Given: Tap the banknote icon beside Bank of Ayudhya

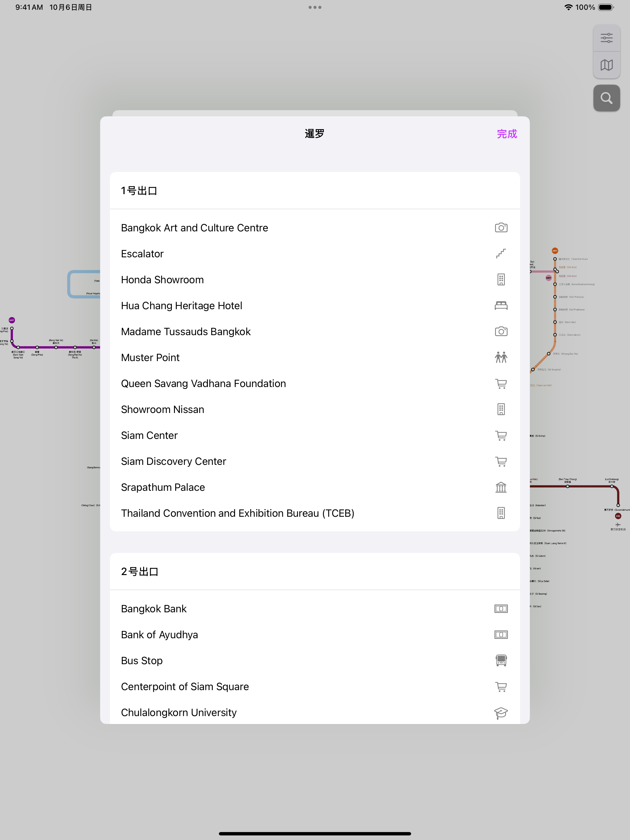Looking at the screenshot, I should (501, 635).
